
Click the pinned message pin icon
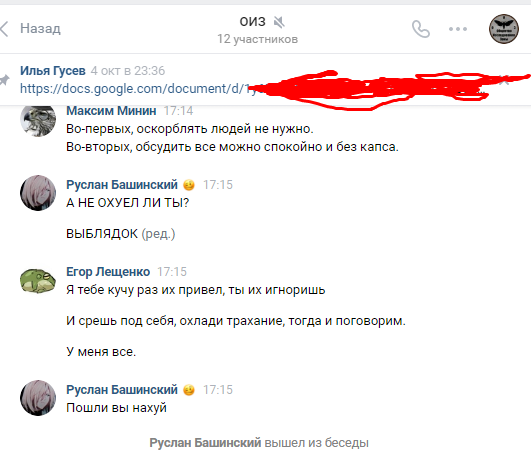4,80
